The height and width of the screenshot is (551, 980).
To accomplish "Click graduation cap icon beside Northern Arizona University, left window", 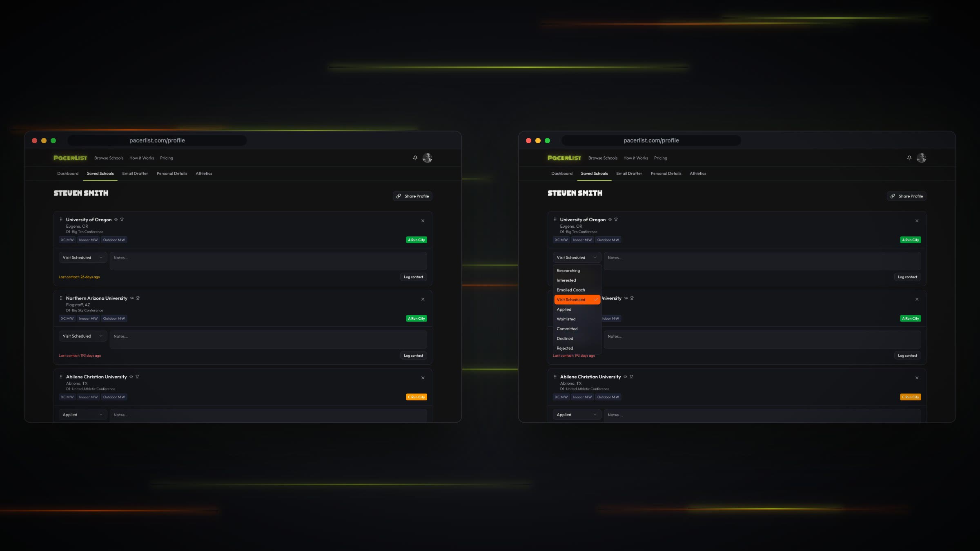I will tap(132, 298).
